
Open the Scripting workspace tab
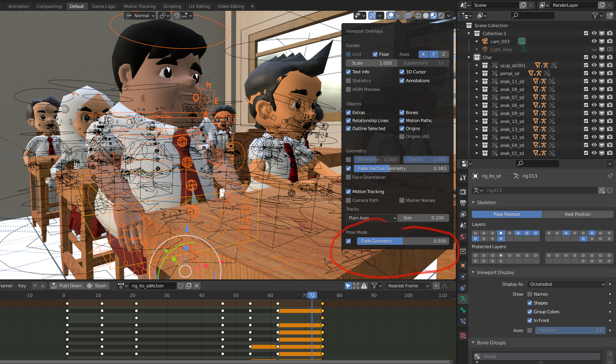[x=172, y=6]
